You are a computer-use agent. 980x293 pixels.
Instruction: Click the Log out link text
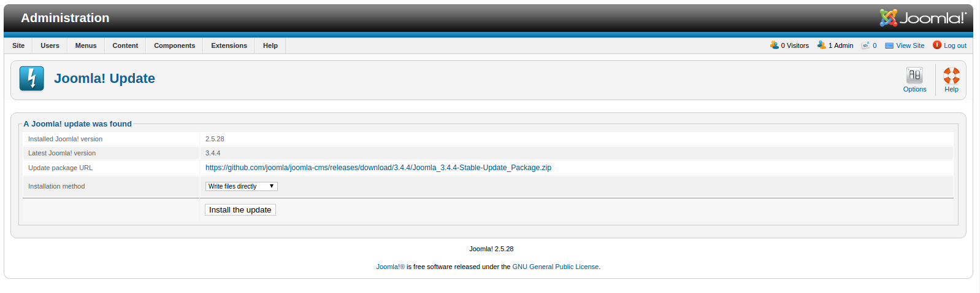[x=955, y=45]
